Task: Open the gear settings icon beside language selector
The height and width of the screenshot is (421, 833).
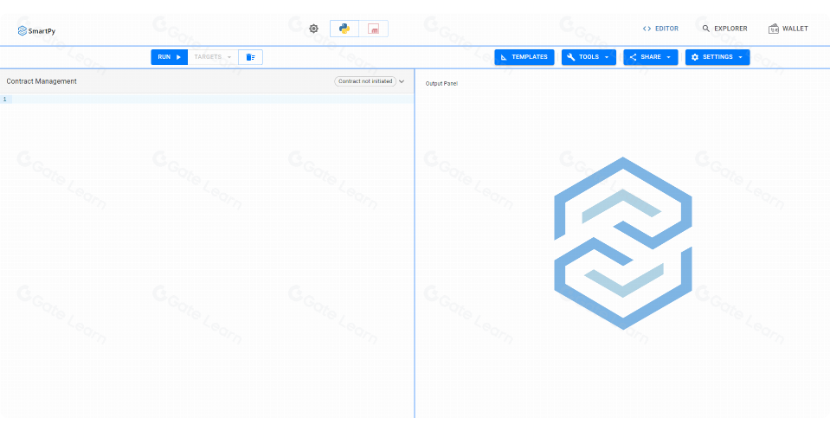Action: pyautogui.click(x=314, y=29)
